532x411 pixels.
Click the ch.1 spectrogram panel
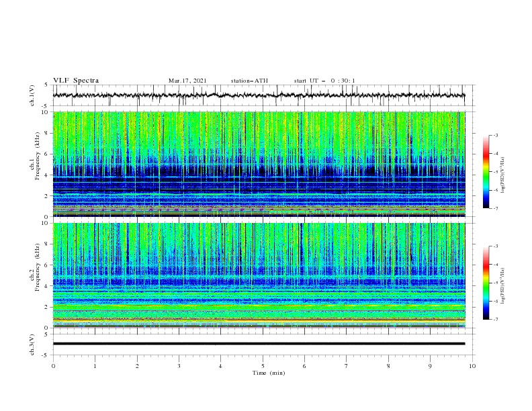[259, 164]
